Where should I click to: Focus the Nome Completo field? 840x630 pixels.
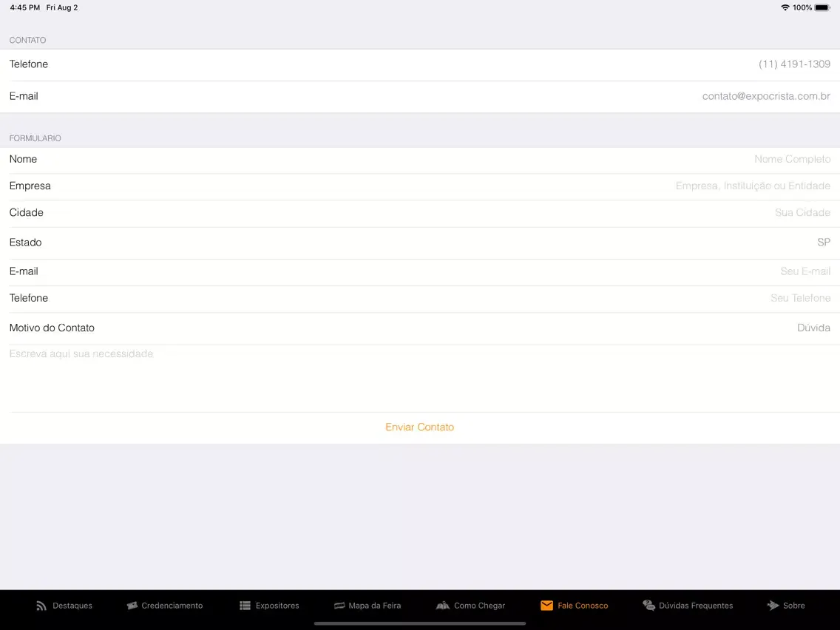[793, 159]
